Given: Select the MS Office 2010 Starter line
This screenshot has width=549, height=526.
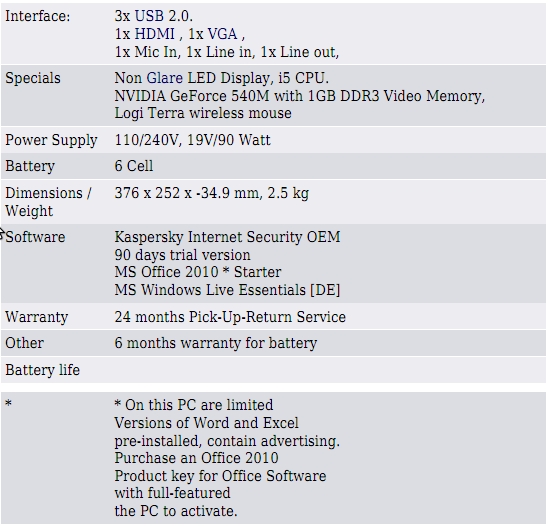Looking at the screenshot, I should tap(198, 272).
